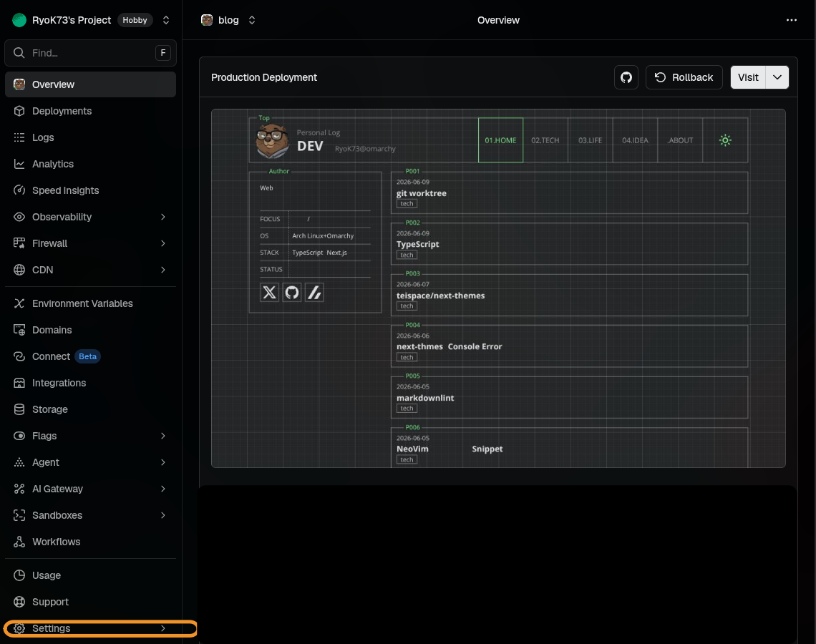Expand the Firewall chevron

click(x=163, y=243)
